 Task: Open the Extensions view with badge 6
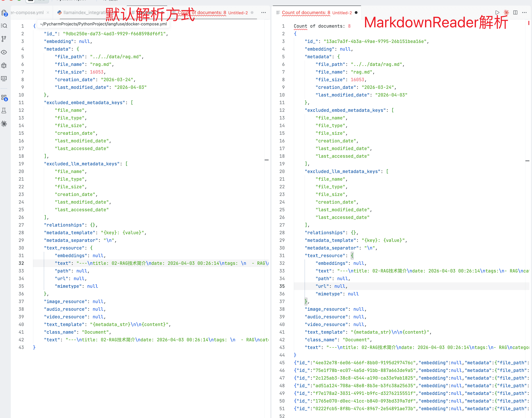point(4,98)
